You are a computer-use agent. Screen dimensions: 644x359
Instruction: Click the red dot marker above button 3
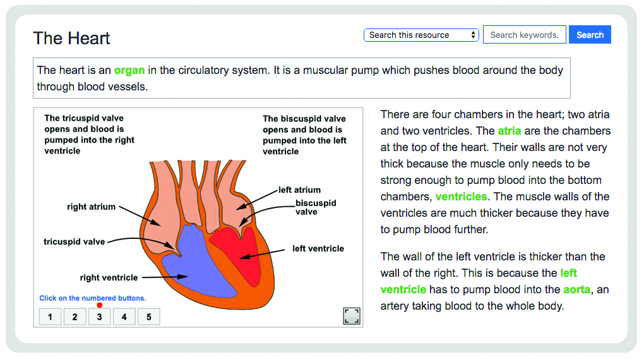(x=99, y=305)
